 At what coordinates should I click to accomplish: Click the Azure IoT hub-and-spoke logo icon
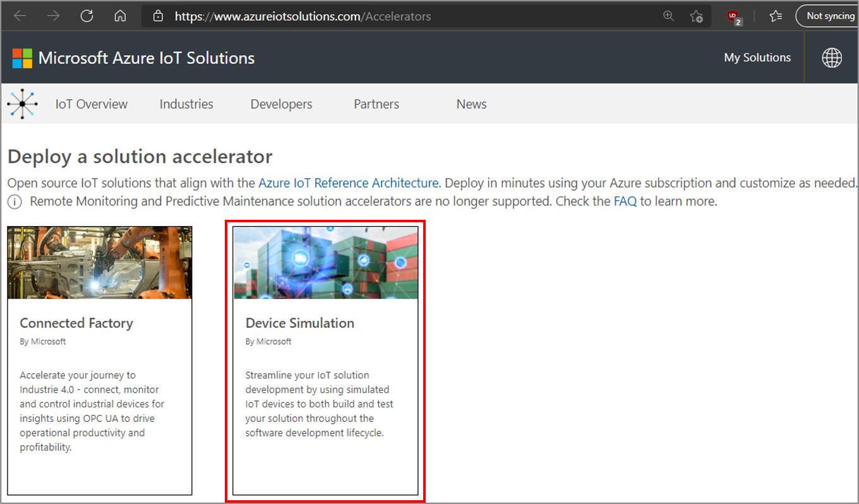[22, 103]
